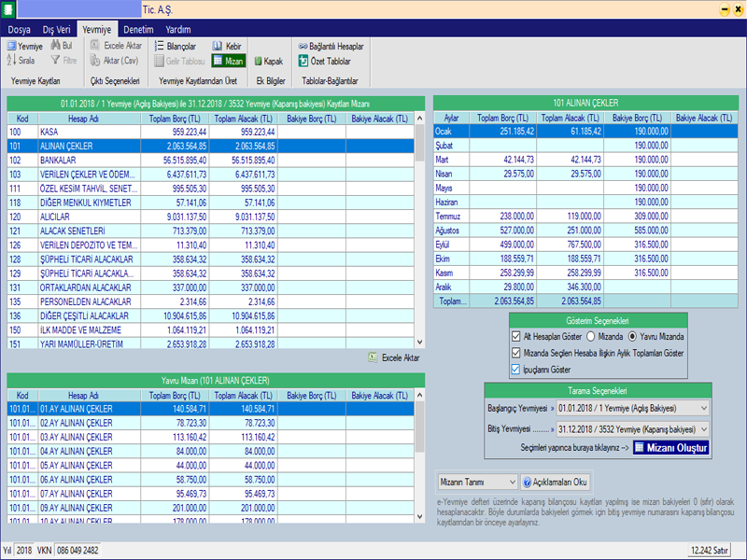Toggle İpuçlarını Göster checkbox
Screen dimensions: 747x560
point(515,369)
